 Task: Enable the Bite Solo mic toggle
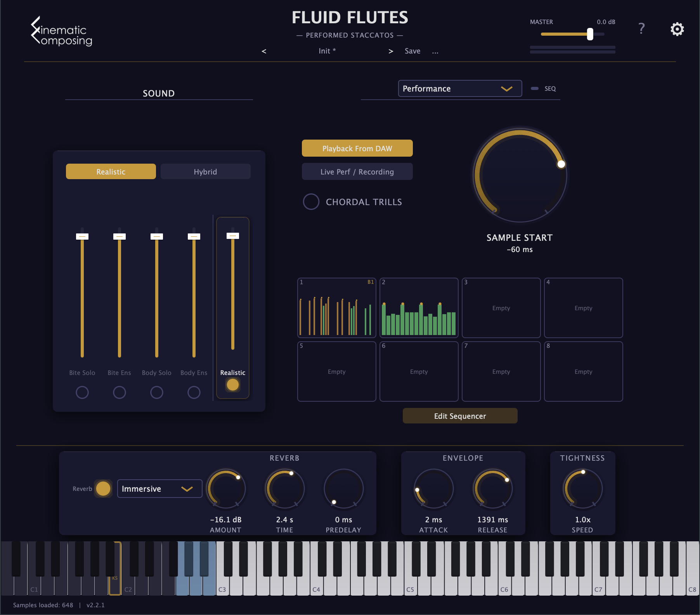[82, 392]
